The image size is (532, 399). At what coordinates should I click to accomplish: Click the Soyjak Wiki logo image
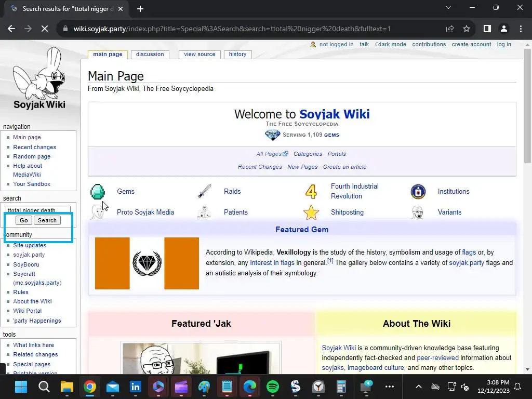[39, 78]
